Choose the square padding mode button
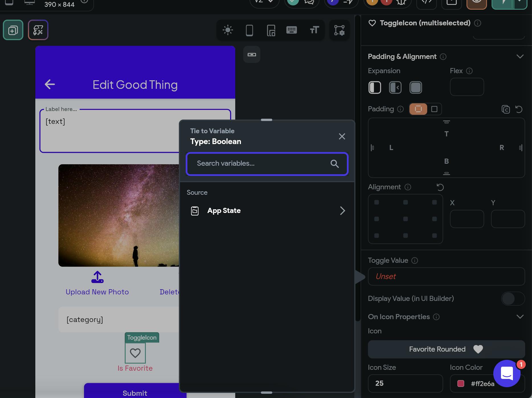 click(434, 109)
